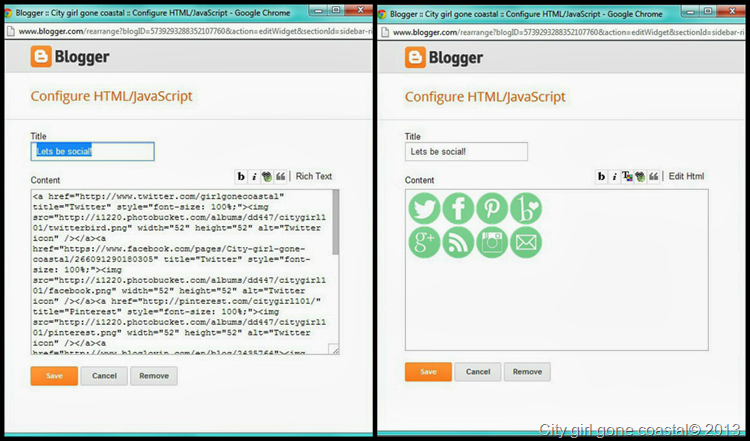Click the textarea resize handle in left window

pyautogui.click(x=336, y=350)
